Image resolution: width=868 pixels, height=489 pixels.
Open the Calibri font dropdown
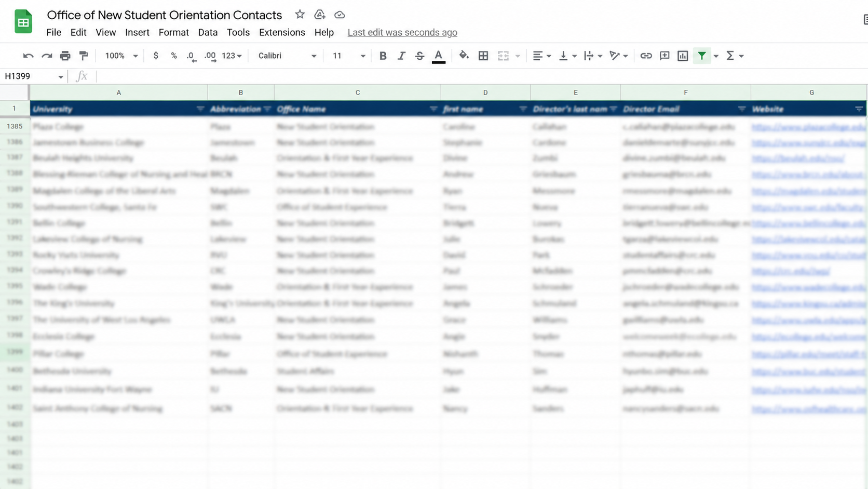point(287,56)
